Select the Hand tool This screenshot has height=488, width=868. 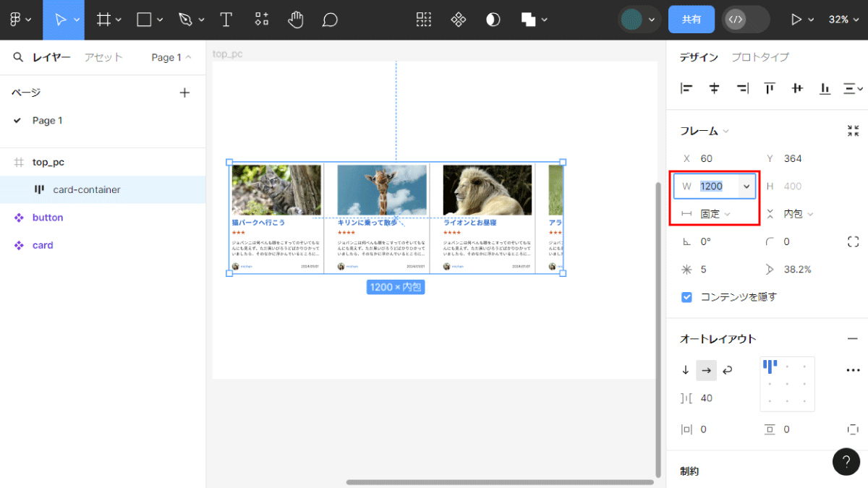(x=295, y=20)
